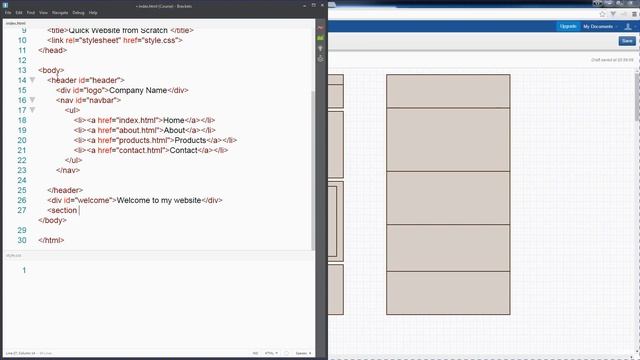Open the HTML language dropdown in status bar
The image size is (640, 360).
[x=271, y=353]
